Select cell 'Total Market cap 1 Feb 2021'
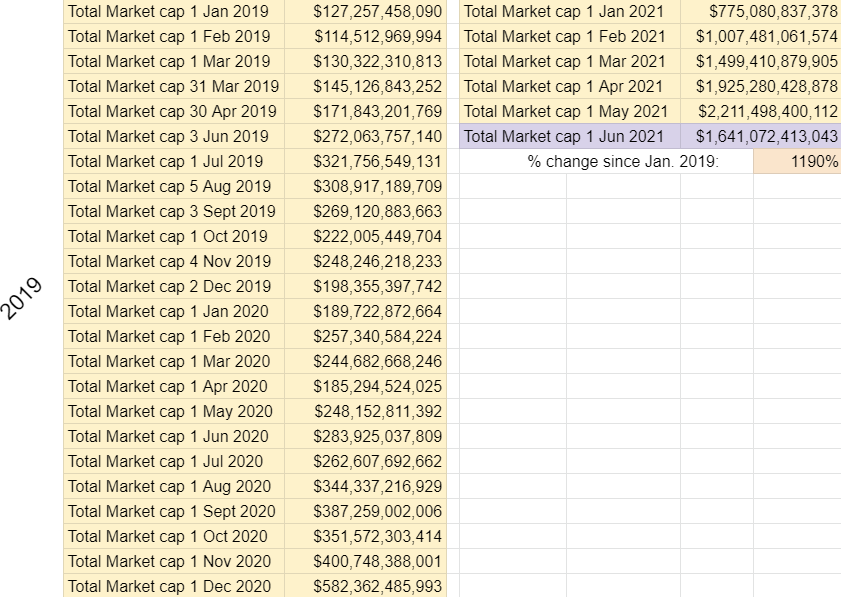This screenshot has height=597, width=841. (x=570, y=36)
